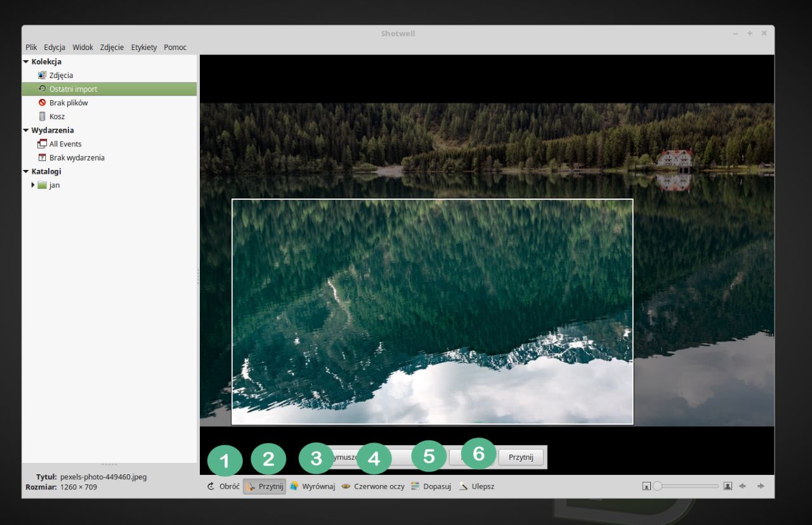Open the Dopasuj adjust tool
Viewport: 812px width, 525px height.
click(431, 486)
